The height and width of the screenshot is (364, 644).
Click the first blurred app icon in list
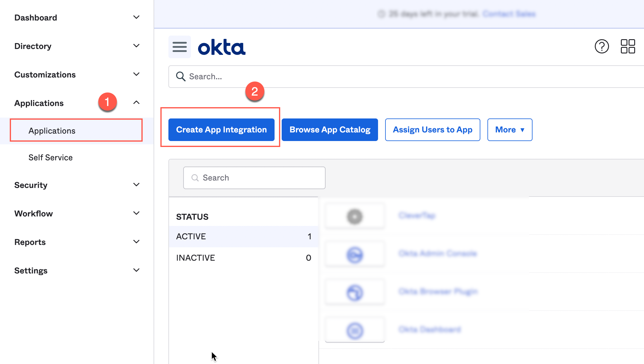(355, 216)
